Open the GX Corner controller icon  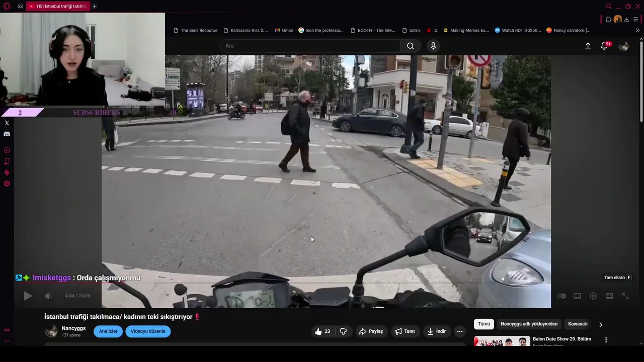(20, 6)
